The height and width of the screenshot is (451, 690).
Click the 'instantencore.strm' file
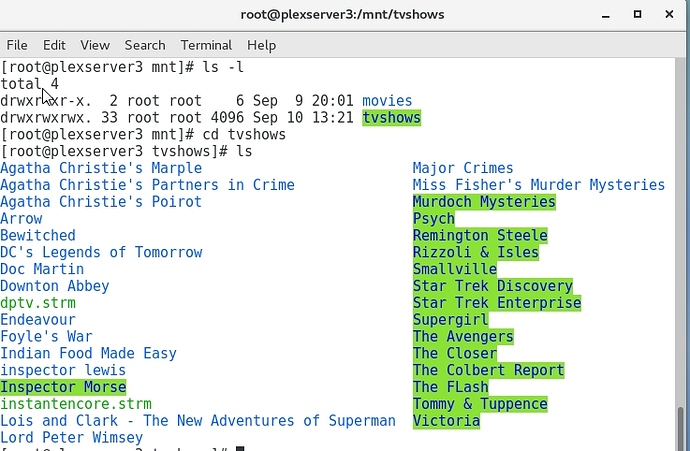click(x=76, y=404)
